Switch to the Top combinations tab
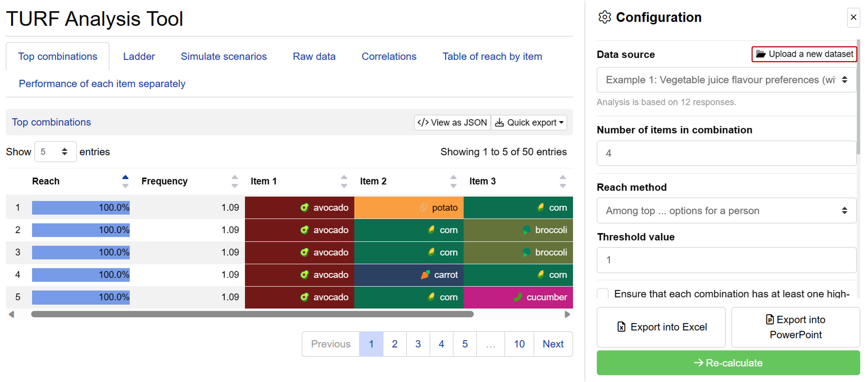 pyautogui.click(x=58, y=56)
